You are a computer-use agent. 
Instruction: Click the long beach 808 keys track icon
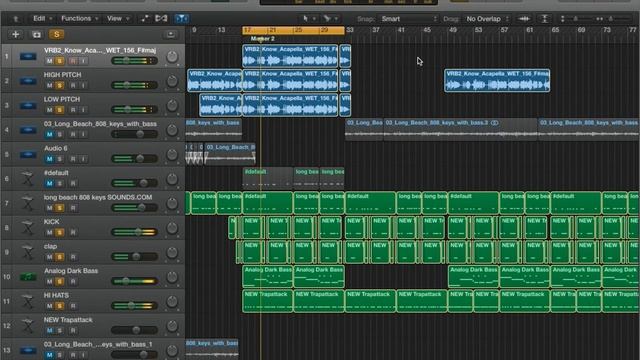click(28, 203)
